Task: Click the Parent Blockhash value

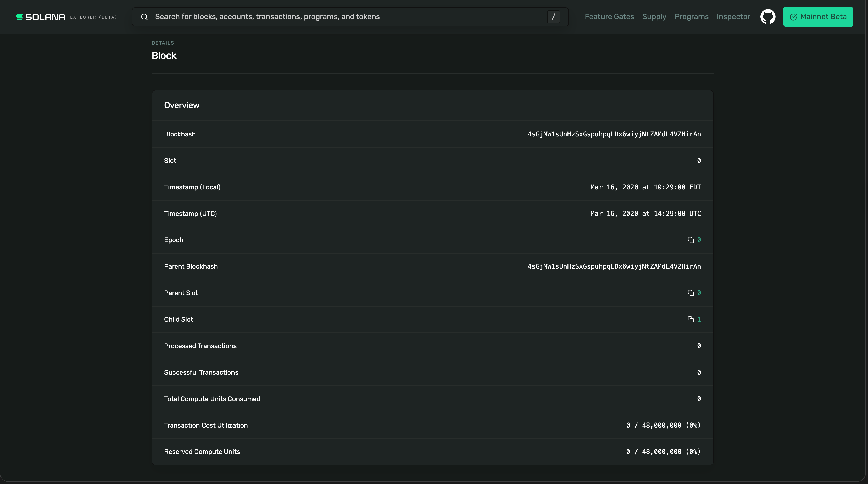Action: click(614, 267)
